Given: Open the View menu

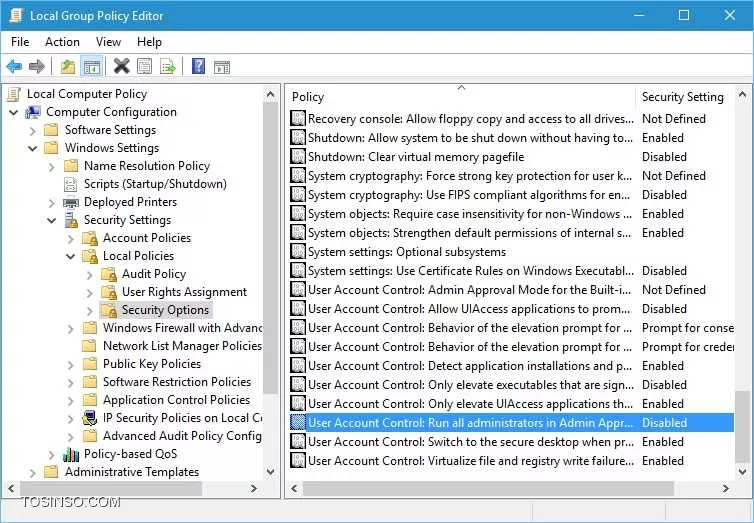Looking at the screenshot, I should [108, 42].
